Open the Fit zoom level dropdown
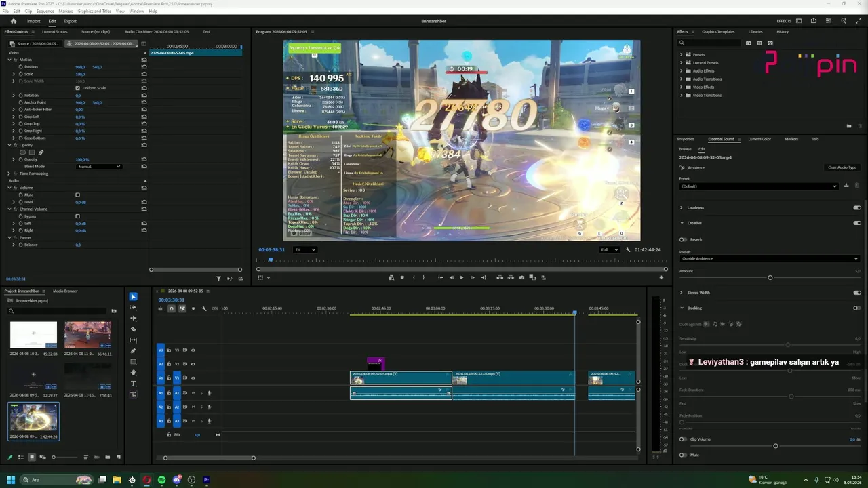 pos(304,249)
